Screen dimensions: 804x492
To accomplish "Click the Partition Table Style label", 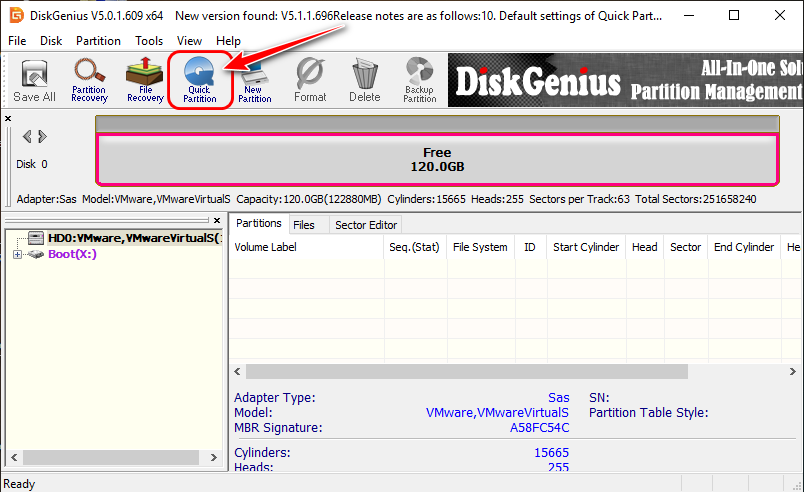I will click(x=648, y=413).
